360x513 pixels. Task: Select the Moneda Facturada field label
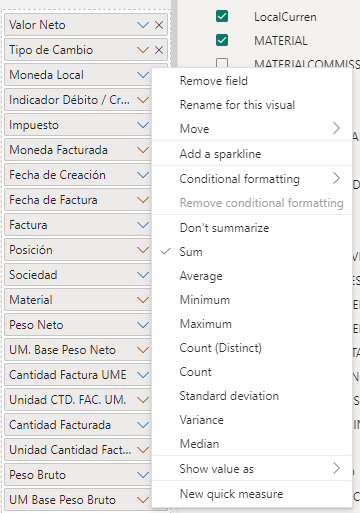58,150
